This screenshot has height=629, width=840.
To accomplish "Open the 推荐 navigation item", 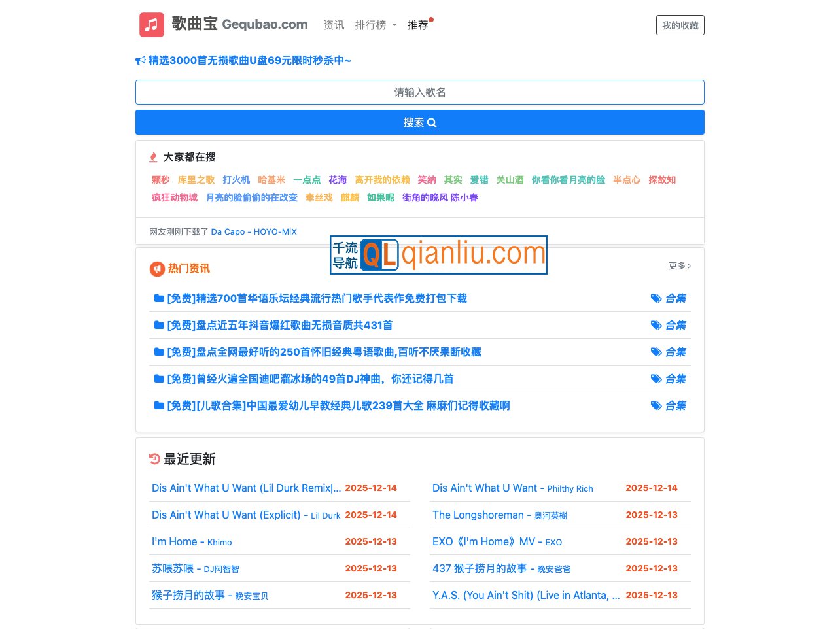I will tap(418, 25).
